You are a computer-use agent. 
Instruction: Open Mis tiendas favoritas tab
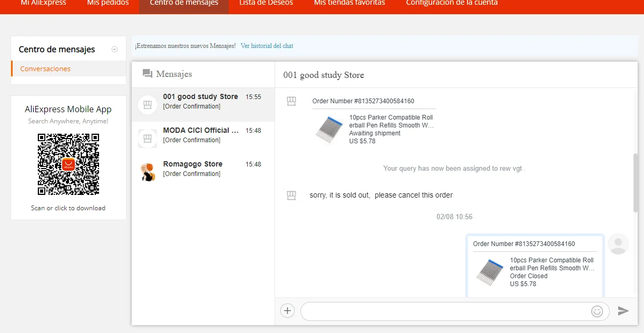tap(349, 3)
